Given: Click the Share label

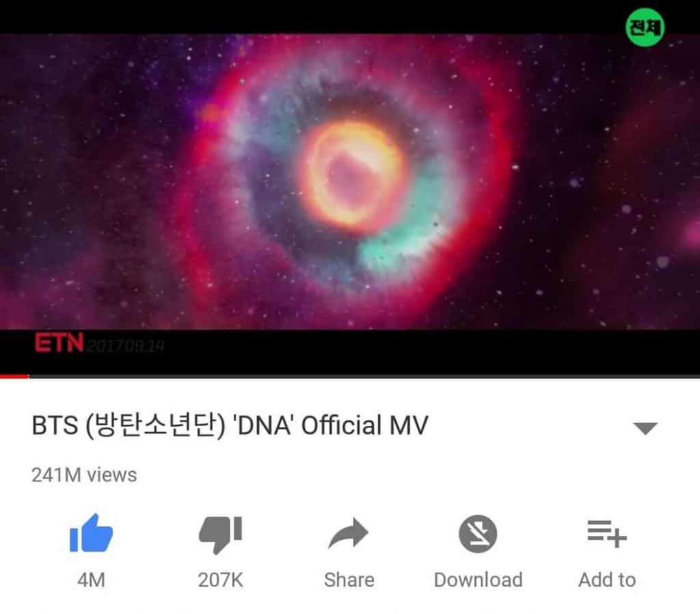Looking at the screenshot, I should [x=349, y=580].
